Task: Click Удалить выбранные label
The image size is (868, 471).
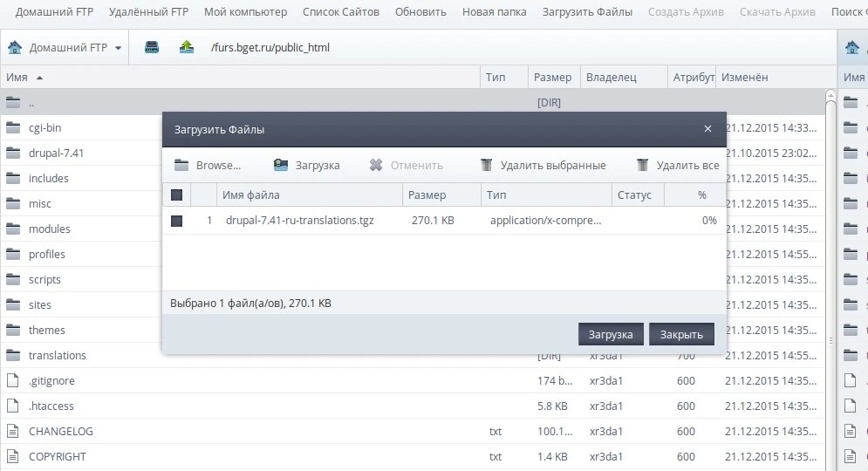Action: (x=553, y=165)
